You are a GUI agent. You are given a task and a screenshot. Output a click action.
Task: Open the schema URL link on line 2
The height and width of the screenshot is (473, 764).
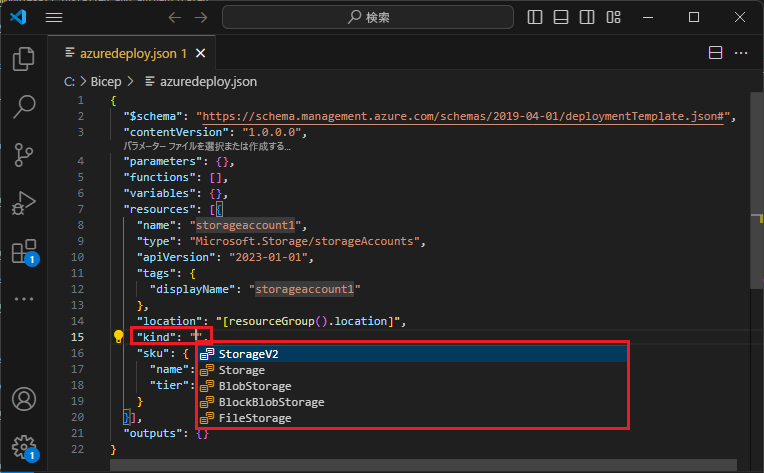tap(463, 116)
